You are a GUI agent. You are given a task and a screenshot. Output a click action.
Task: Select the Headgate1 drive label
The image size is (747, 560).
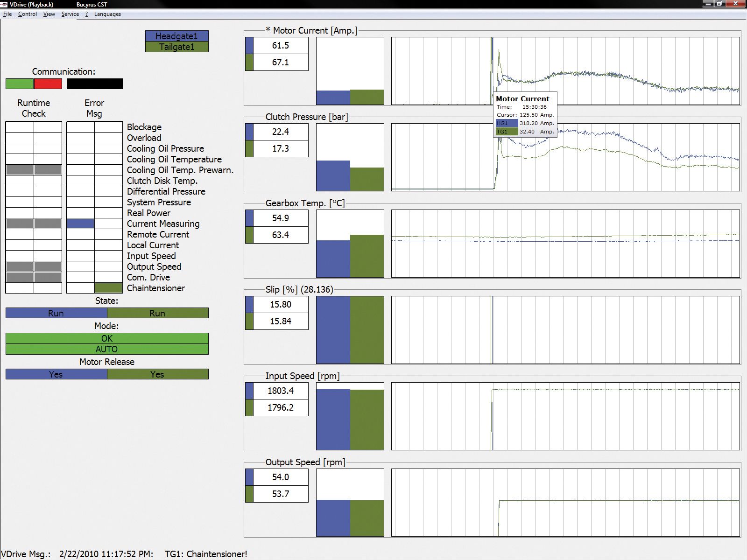177,36
